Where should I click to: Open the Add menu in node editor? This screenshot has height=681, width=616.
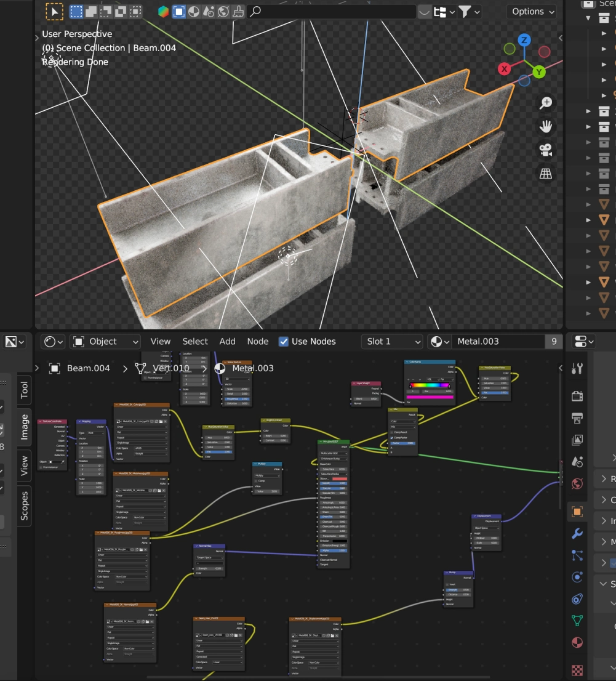(227, 342)
